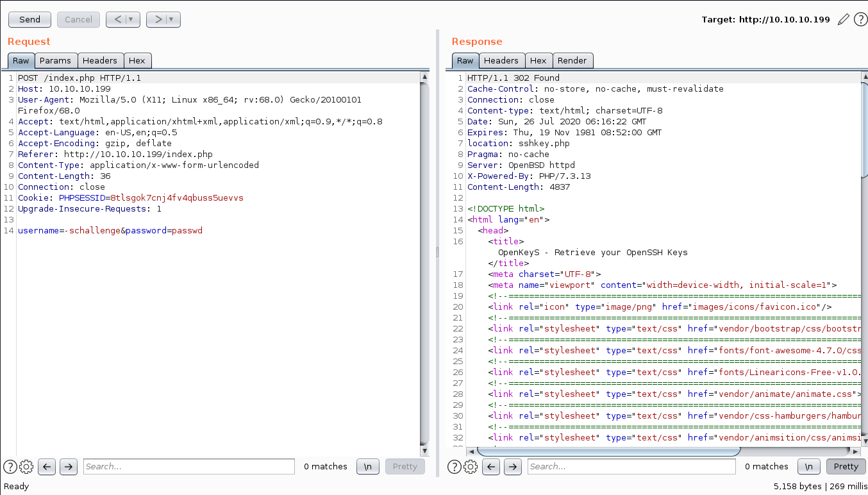Click the Server: OpenBSD httpd header

521,165
